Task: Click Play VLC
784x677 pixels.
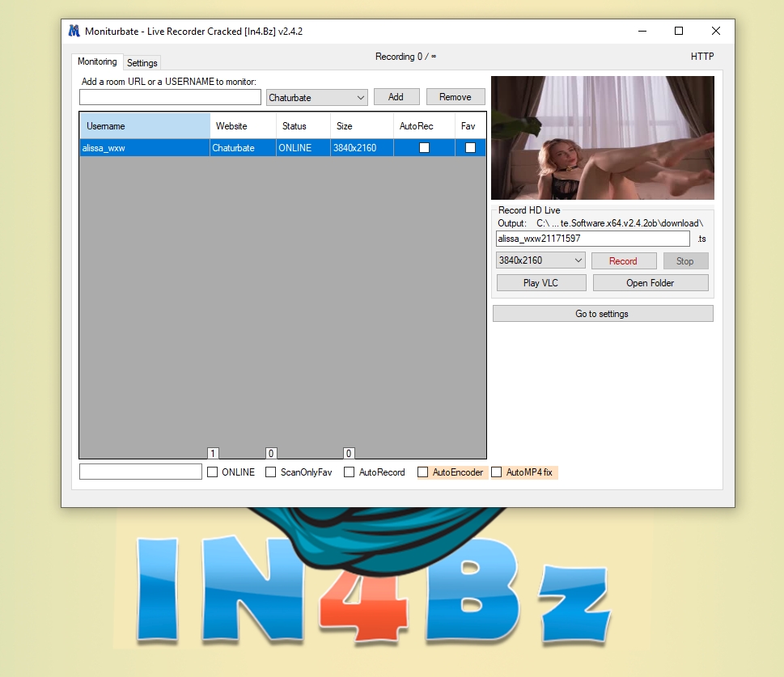Action: (x=540, y=283)
